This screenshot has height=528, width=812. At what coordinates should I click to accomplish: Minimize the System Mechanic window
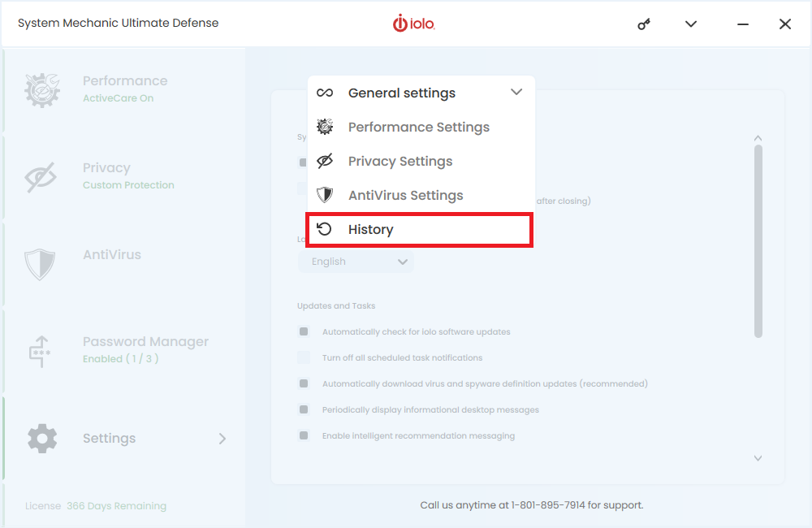click(743, 24)
